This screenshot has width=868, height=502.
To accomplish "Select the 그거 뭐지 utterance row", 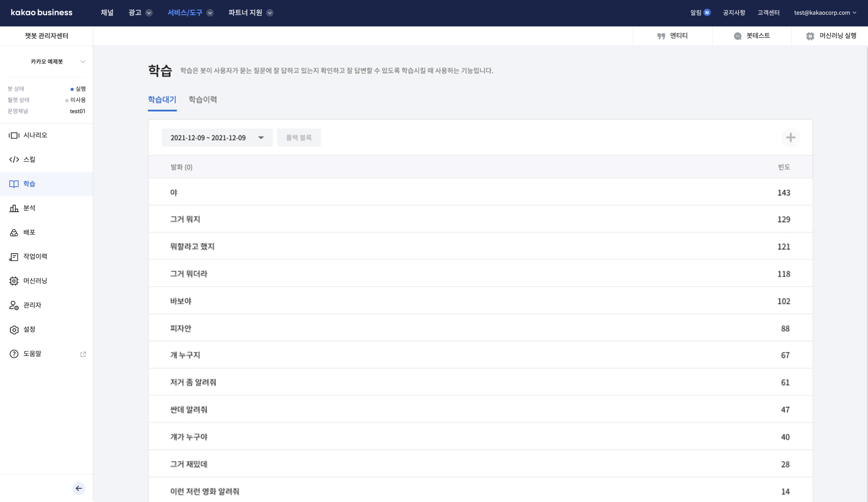I will [x=185, y=219].
